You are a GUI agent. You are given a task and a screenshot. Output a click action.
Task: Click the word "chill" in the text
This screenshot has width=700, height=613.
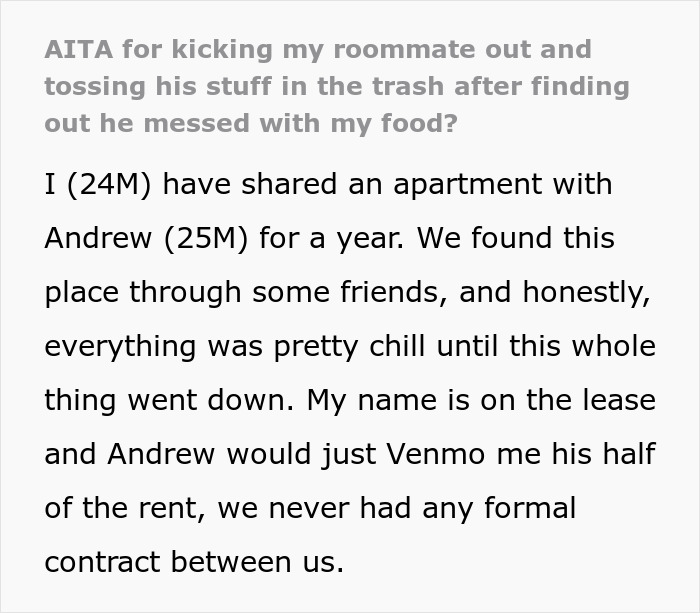[397, 346]
